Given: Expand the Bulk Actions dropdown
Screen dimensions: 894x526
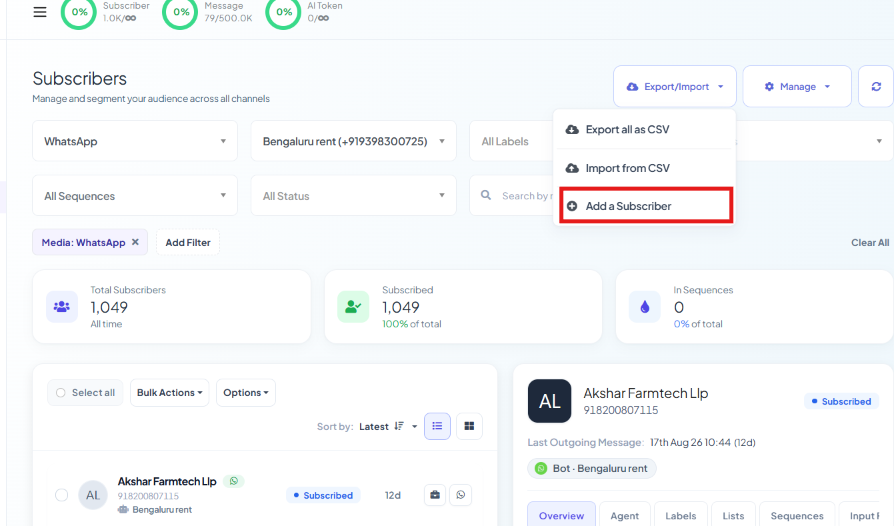Looking at the screenshot, I should click(x=169, y=393).
